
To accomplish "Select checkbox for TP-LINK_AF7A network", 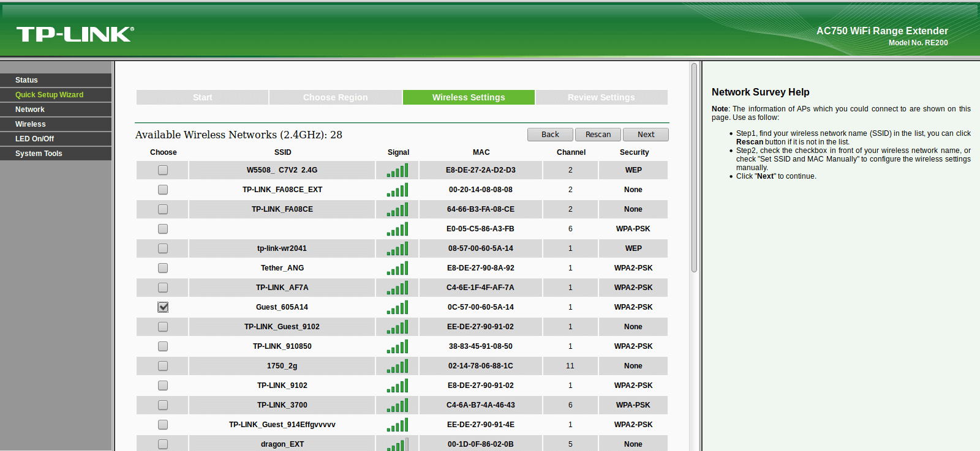I will [163, 288].
